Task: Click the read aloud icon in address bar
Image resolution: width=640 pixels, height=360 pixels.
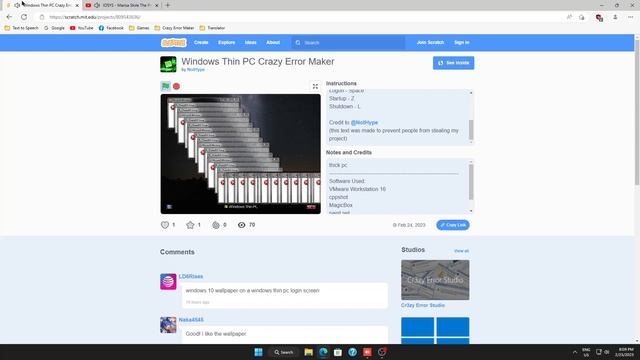Action: pos(569,17)
